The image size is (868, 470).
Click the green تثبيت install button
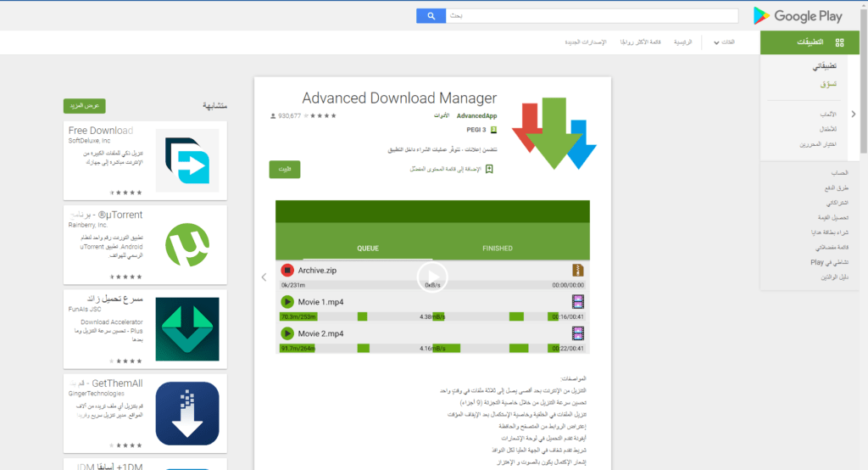click(x=285, y=169)
